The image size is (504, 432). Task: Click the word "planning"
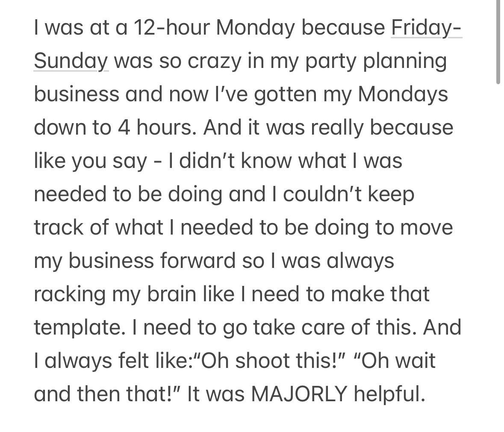point(405,61)
